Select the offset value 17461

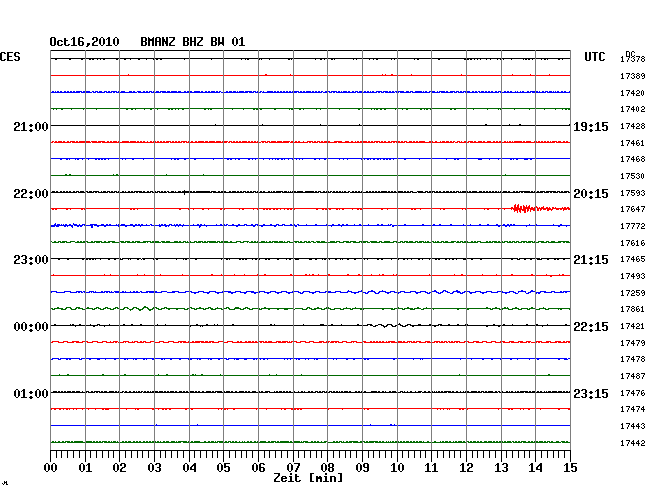click(633, 143)
